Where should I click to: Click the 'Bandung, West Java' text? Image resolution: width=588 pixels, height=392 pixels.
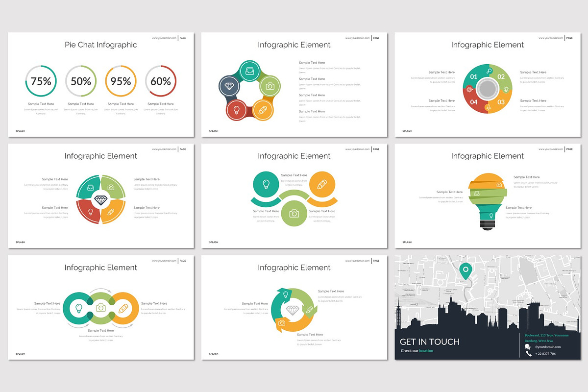[x=539, y=341]
